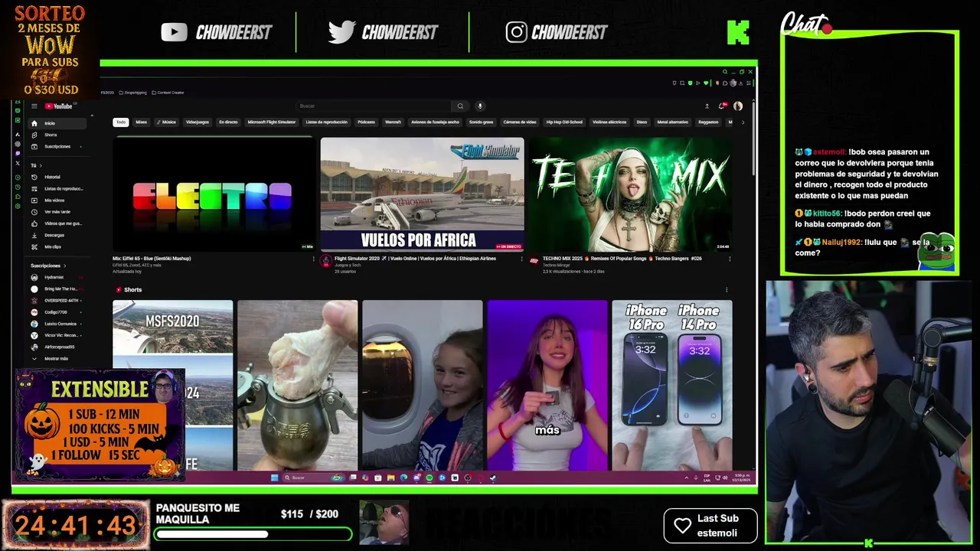Open Mis clips in the sidebar
The height and width of the screenshot is (551, 980).
(x=59, y=246)
